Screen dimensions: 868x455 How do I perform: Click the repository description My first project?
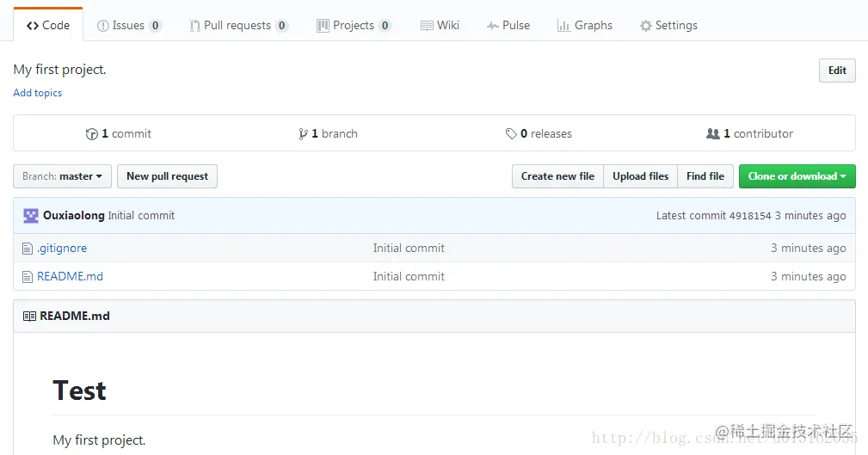point(59,70)
